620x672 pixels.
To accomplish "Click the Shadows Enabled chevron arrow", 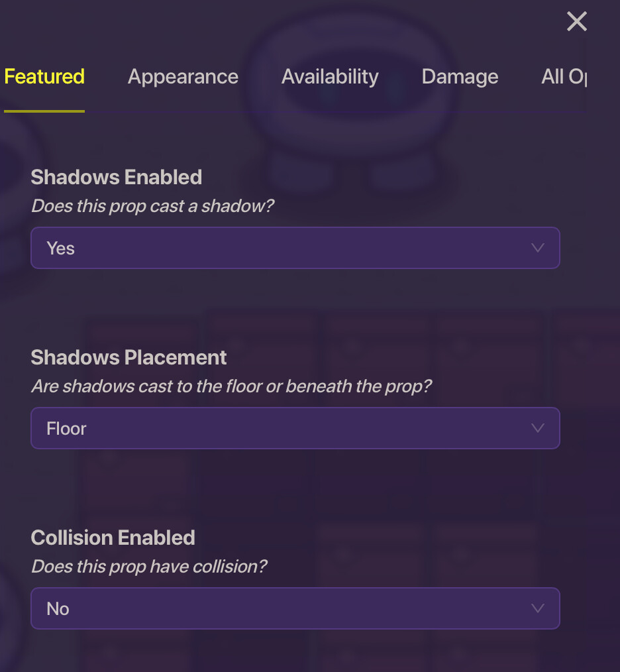I will coord(538,248).
